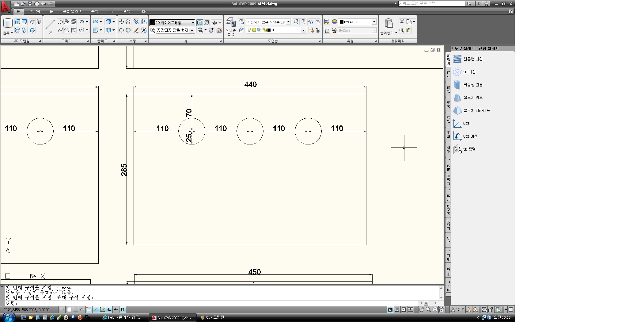Screen dimensions: 644x322
Task: Toggle Object Snap in status bar
Action: click(89, 309)
